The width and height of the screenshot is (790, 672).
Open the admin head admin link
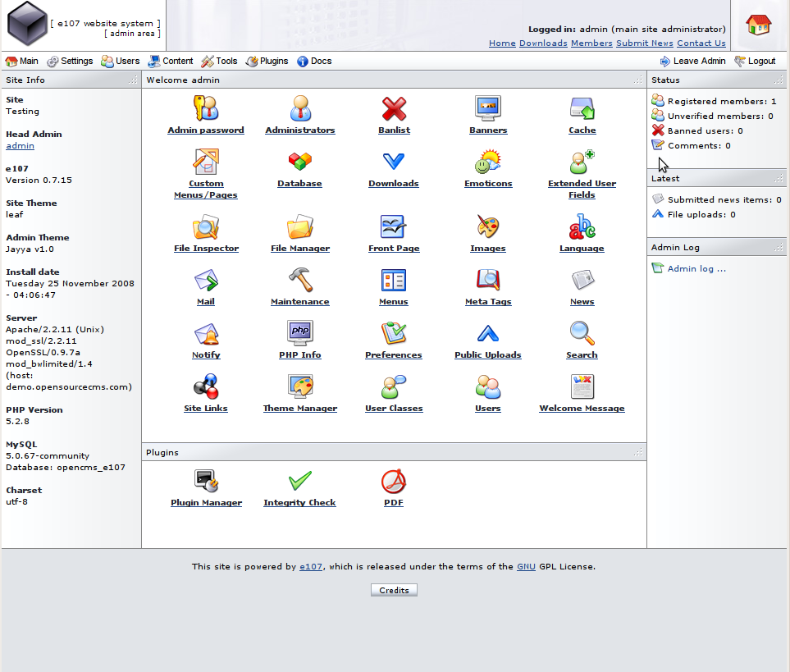tap(21, 145)
